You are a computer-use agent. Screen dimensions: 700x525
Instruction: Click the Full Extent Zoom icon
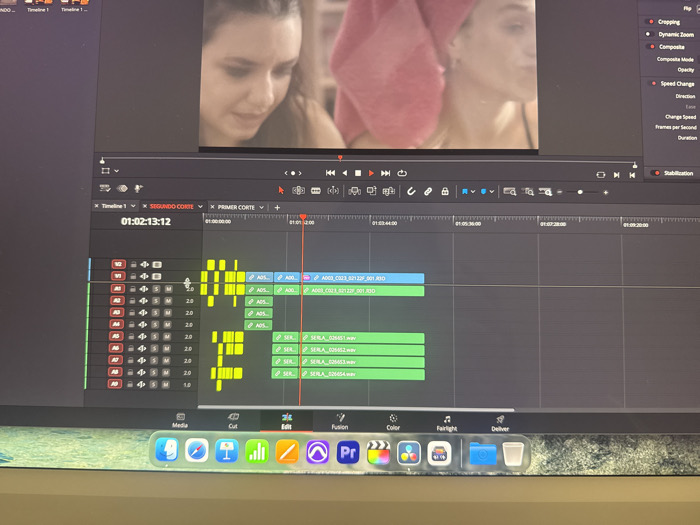click(510, 192)
